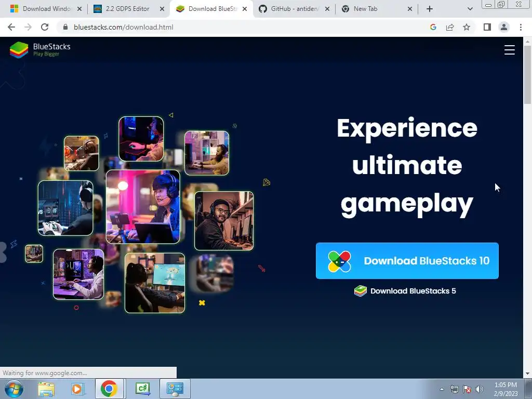Close the 2.2 GDPS Editor tab
Image resolution: width=532 pixels, height=399 pixels.
pyautogui.click(x=162, y=9)
